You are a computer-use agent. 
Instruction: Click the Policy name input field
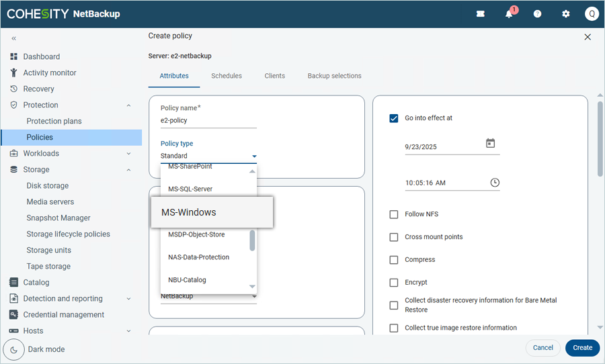208,120
